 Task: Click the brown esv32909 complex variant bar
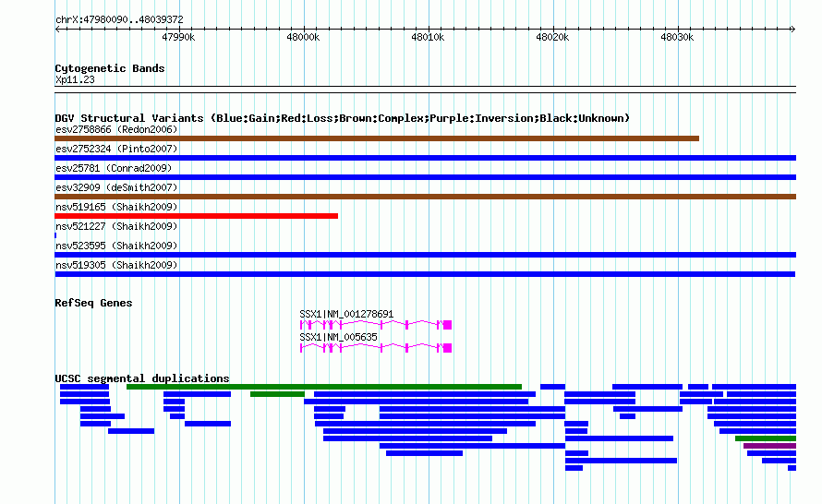pyautogui.click(x=425, y=197)
